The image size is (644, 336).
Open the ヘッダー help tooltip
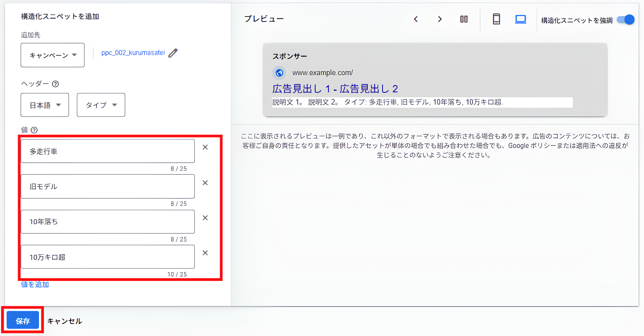[56, 84]
